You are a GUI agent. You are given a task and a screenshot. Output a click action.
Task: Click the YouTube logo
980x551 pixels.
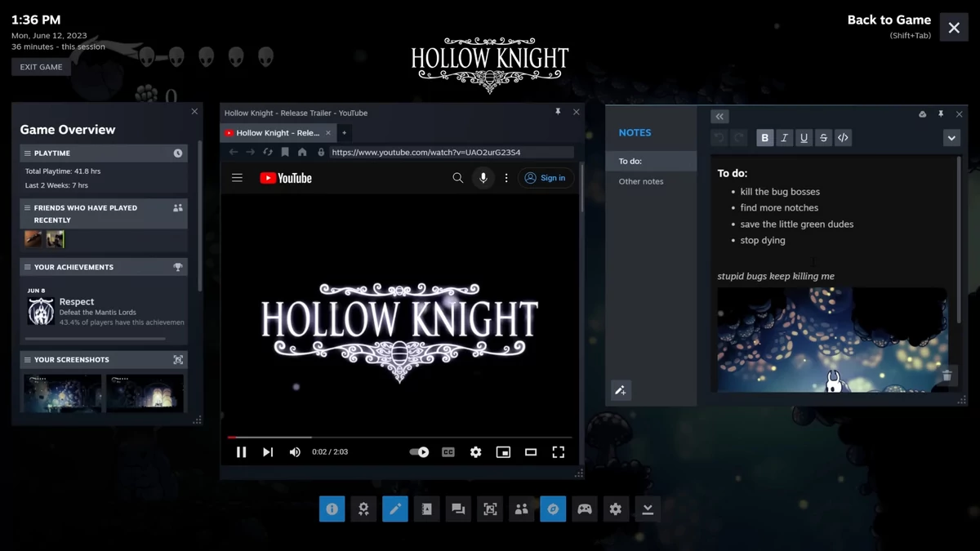pos(286,178)
